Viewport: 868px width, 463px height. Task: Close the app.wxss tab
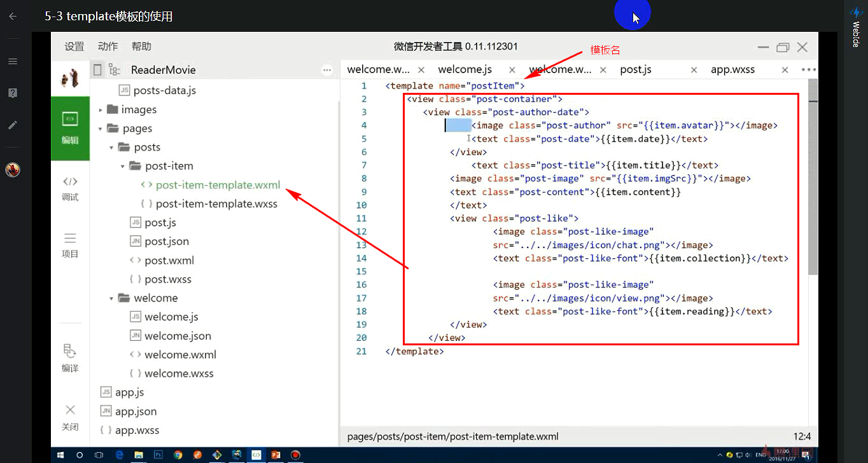point(785,70)
